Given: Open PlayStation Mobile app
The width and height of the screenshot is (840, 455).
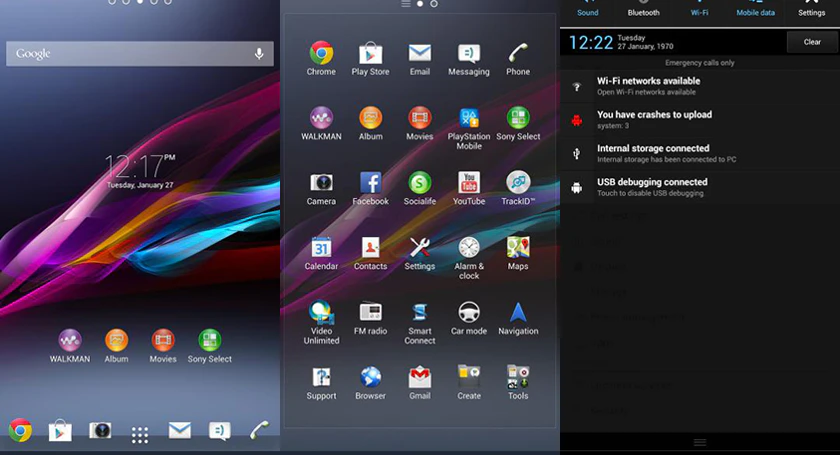Looking at the screenshot, I should tap(469, 128).
